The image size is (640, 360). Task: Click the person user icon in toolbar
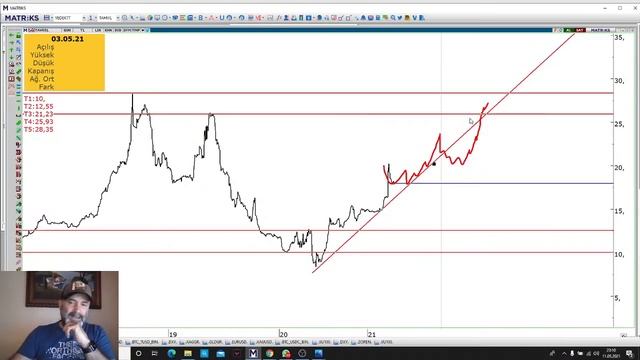click(x=286, y=18)
